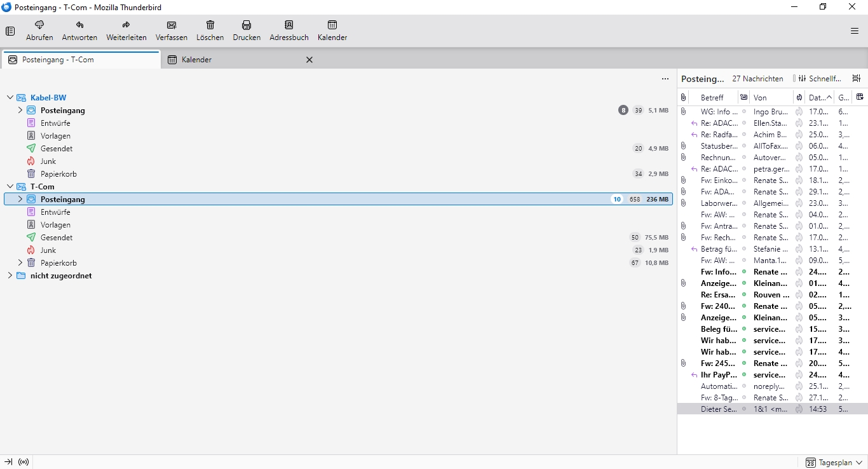Open Gesendet folder under T-Com
This screenshot has width=868, height=469.
click(57, 238)
